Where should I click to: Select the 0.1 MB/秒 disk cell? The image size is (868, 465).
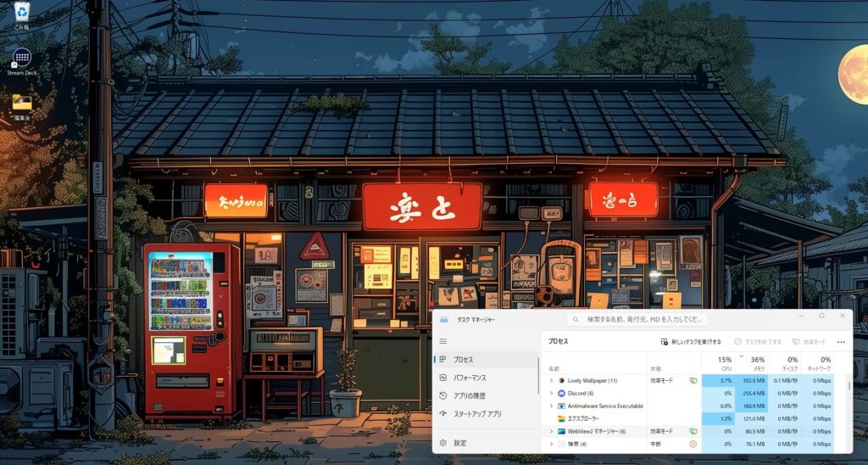[784, 381]
